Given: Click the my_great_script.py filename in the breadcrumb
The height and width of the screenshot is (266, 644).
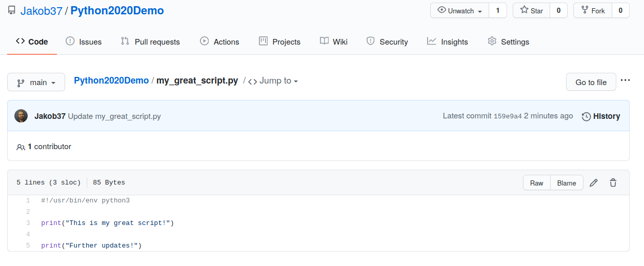Looking at the screenshot, I should [197, 80].
